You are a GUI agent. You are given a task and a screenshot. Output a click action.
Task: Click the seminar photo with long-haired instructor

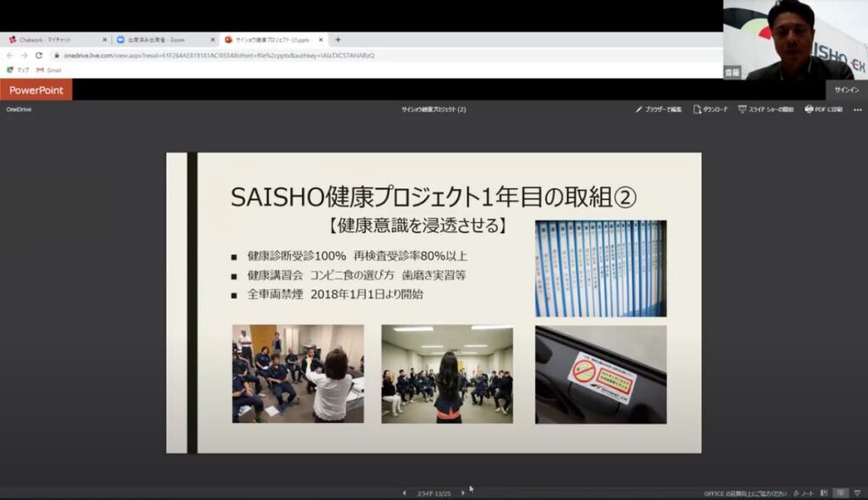click(x=448, y=375)
